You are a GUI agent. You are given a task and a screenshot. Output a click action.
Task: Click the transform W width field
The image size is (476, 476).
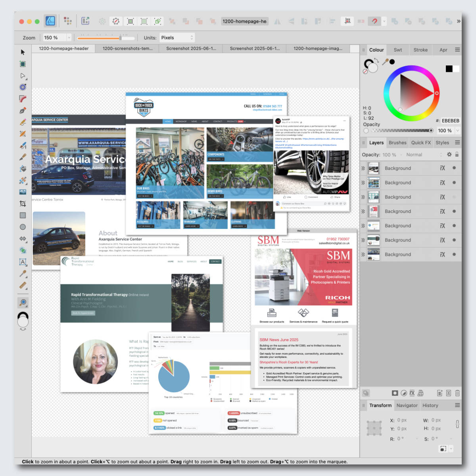coord(436,420)
